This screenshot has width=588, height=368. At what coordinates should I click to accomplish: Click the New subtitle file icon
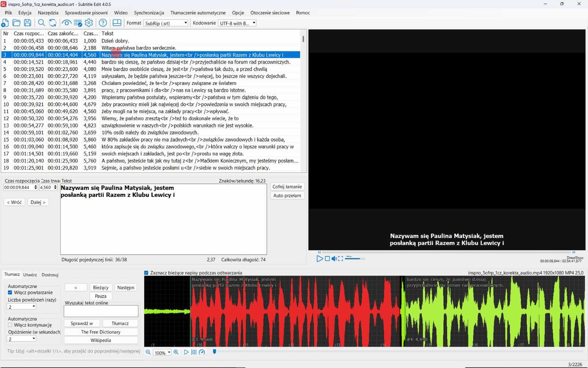(5, 23)
